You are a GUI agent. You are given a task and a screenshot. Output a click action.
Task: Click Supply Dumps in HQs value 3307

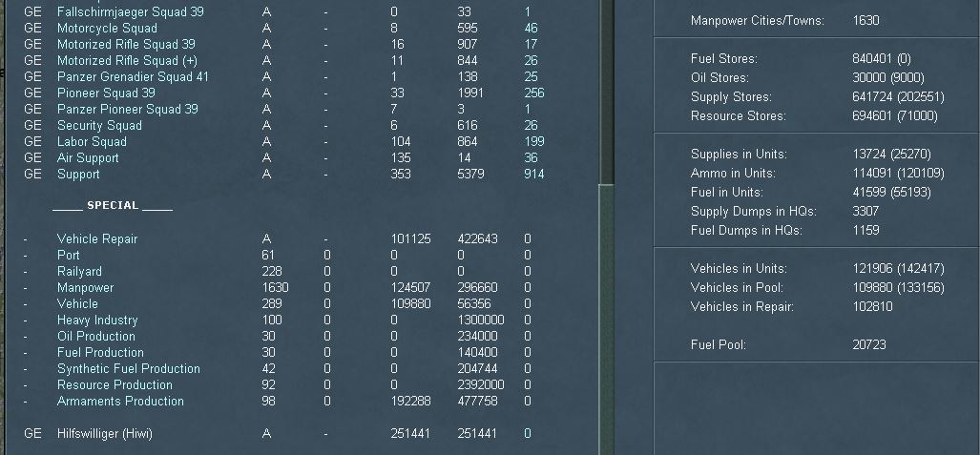pyautogui.click(x=865, y=211)
